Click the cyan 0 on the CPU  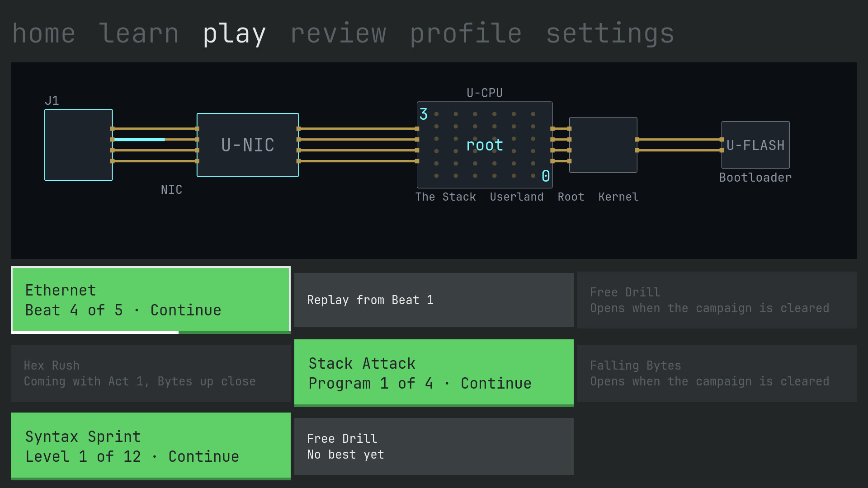[x=546, y=176]
